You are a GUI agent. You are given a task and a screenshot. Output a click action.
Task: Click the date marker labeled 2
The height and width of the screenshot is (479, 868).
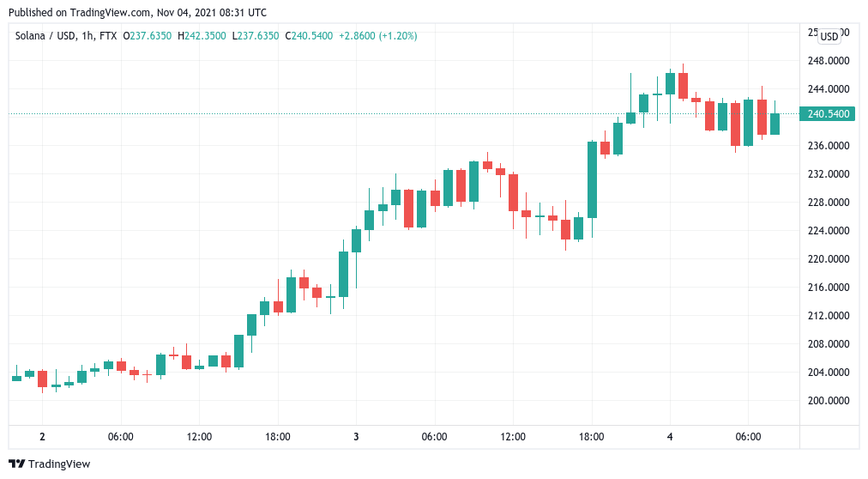[42, 437]
